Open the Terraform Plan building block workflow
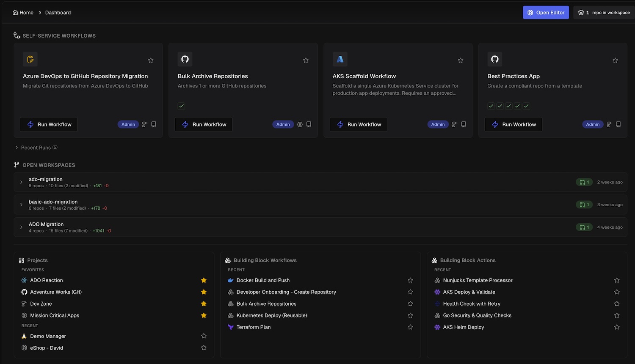This screenshot has height=364, width=635. [x=254, y=327]
